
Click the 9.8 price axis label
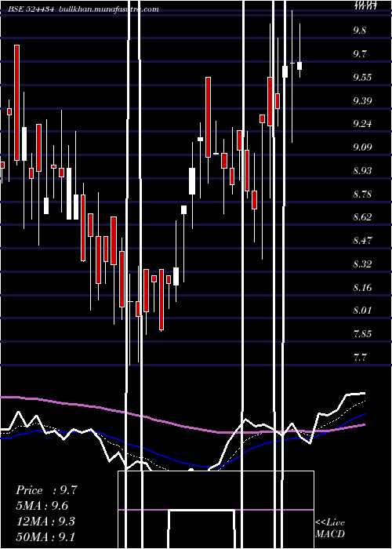click(360, 31)
